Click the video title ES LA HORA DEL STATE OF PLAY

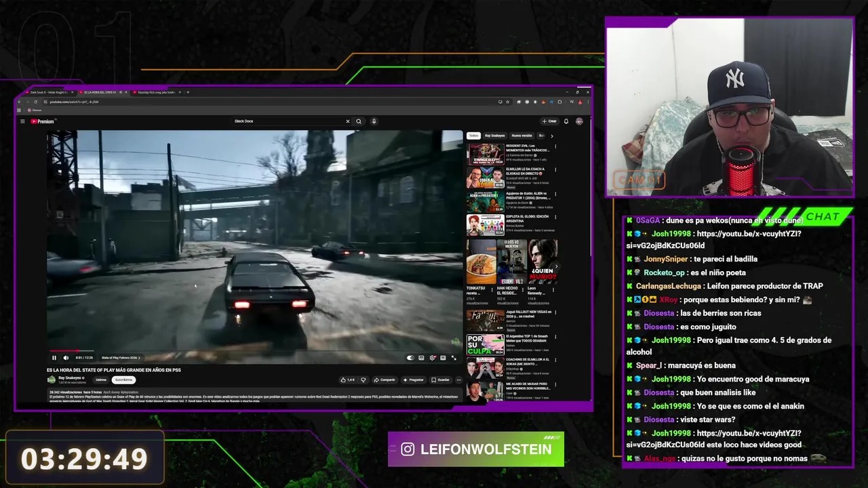click(x=113, y=370)
